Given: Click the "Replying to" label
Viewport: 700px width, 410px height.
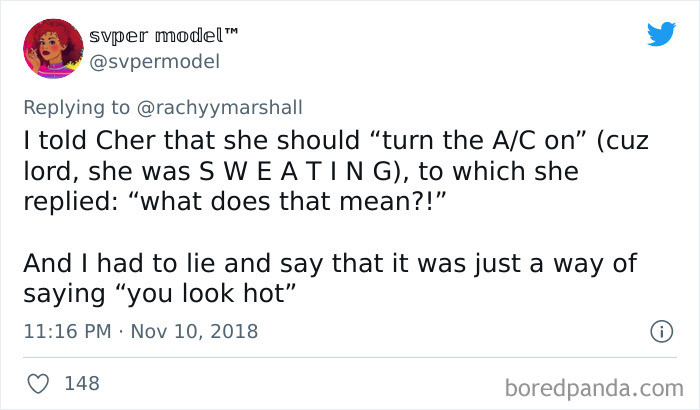Looking at the screenshot, I should click(84, 107).
